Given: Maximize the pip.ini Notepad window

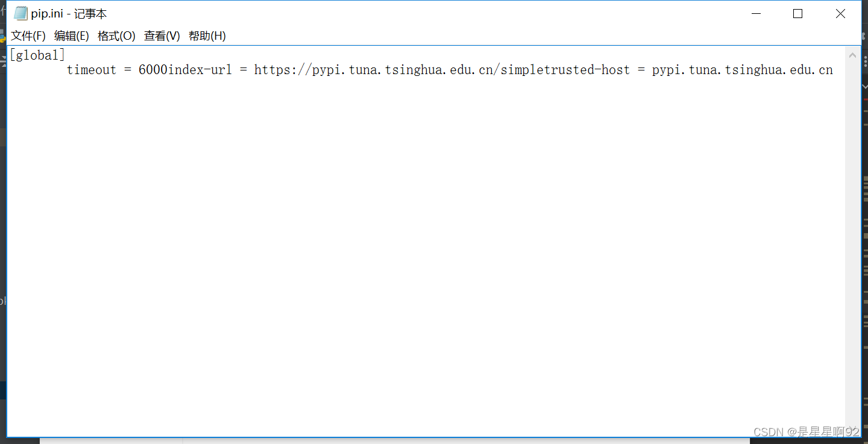Looking at the screenshot, I should point(797,13).
